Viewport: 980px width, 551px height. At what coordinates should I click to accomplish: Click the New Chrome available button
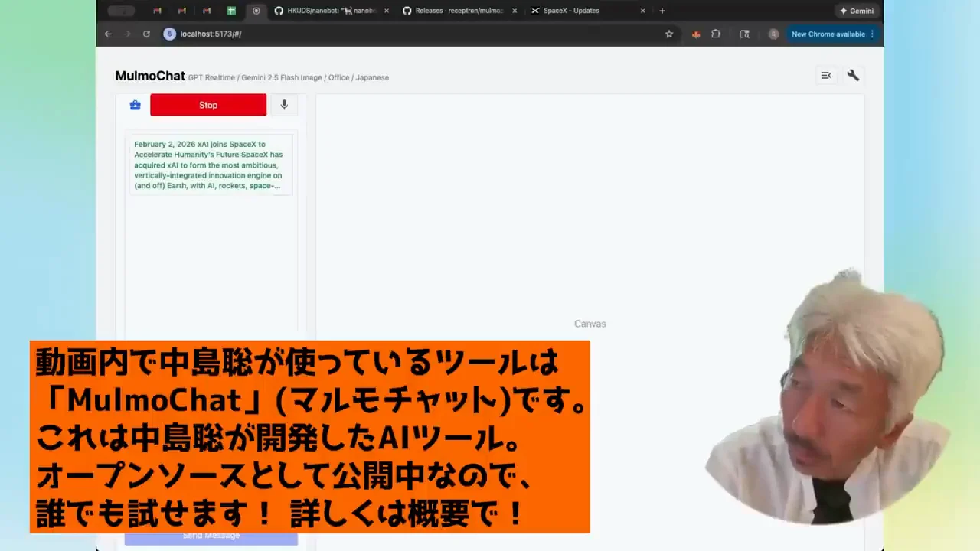(833, 34)
